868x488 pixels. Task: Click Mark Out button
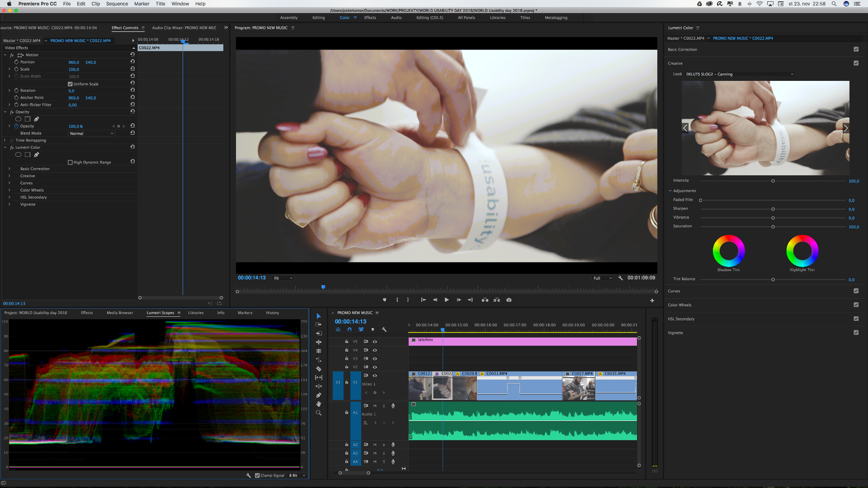(408, 300)
